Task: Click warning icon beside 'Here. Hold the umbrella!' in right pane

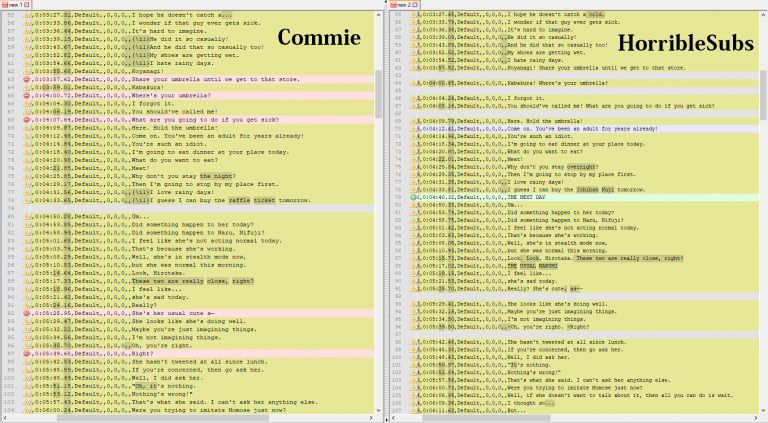Action: pyautogui.click(x=413, y=121)
